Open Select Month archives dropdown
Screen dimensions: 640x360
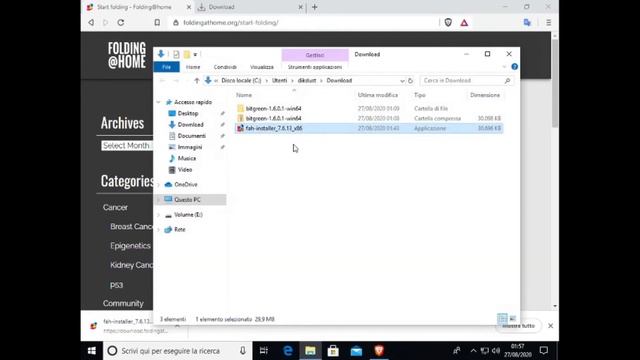point(127,146)
